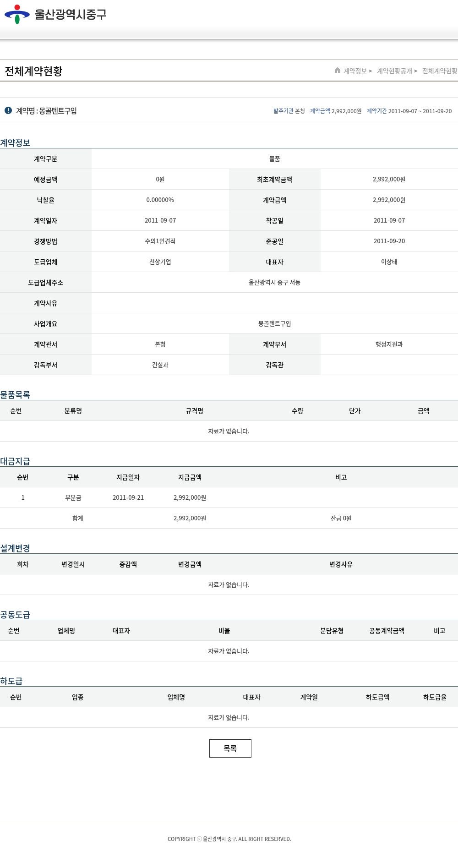Select the copyright footer text

point(229,839)
